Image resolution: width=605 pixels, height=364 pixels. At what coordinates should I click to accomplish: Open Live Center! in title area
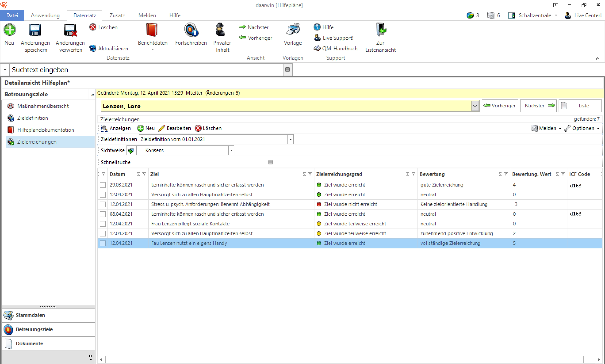(583, 15)
